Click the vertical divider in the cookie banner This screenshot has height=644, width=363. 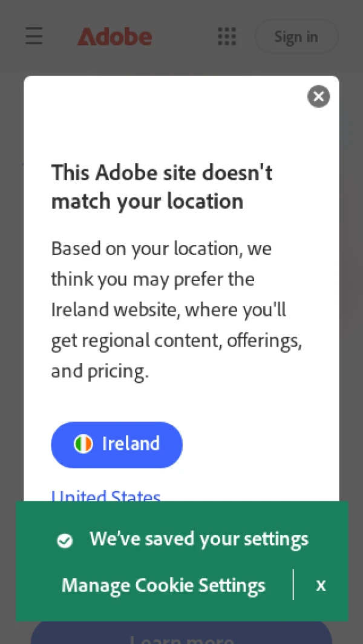[x=293, y=584]
